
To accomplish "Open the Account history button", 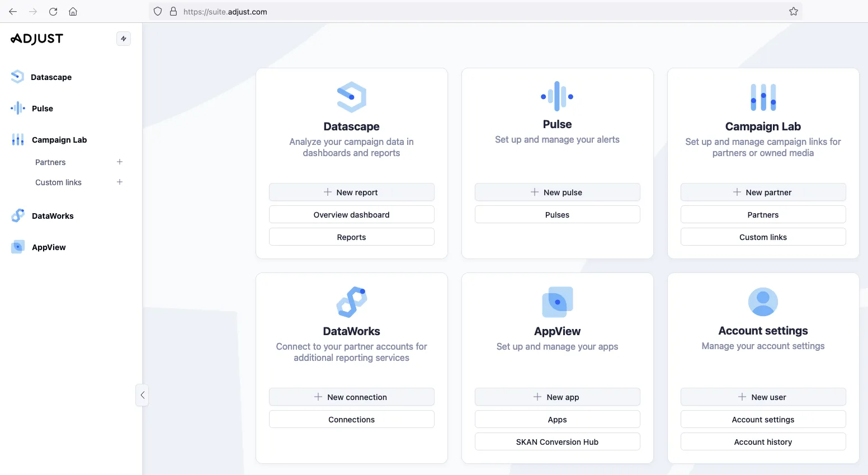I will 763,441.
